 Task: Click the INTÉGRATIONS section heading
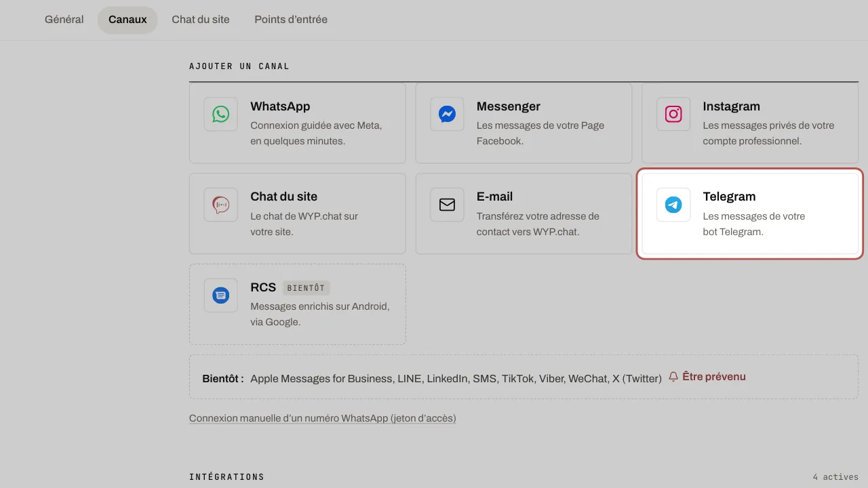pyautogui.click(x=226, y=477)
